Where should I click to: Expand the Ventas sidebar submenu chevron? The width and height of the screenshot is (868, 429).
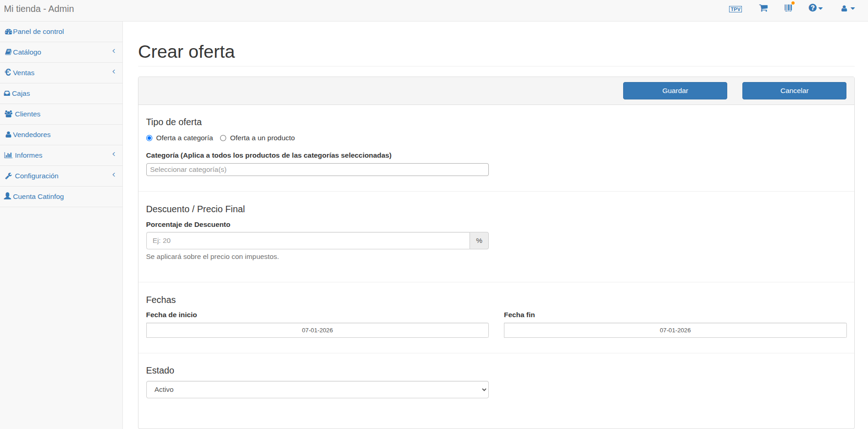coord(114,72)
